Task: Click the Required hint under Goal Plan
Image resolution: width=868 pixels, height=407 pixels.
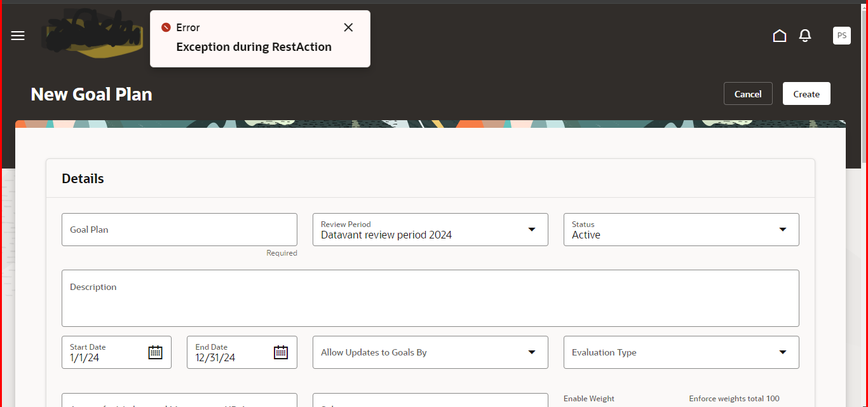Action: tap(281, 253)
